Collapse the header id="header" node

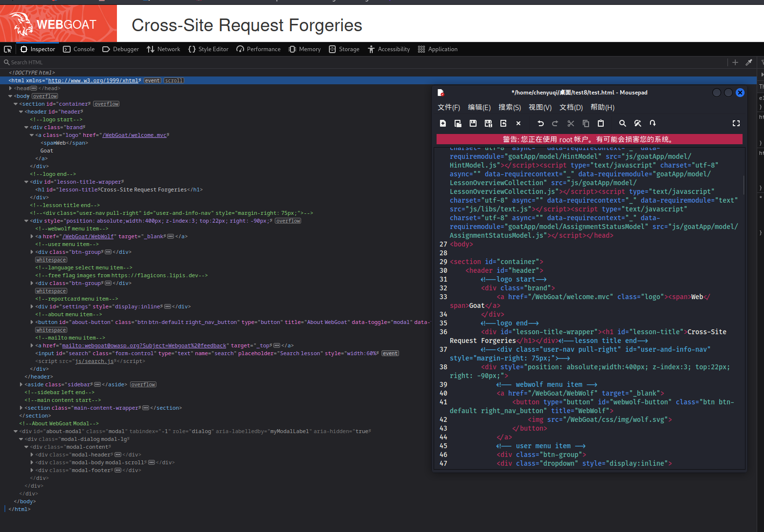[21, 112]
